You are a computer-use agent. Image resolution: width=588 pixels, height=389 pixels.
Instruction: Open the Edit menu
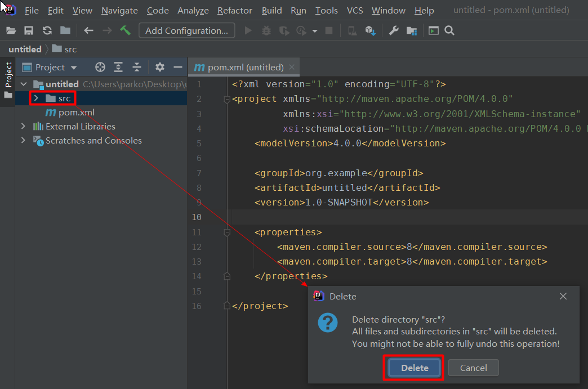click(56, 11)
